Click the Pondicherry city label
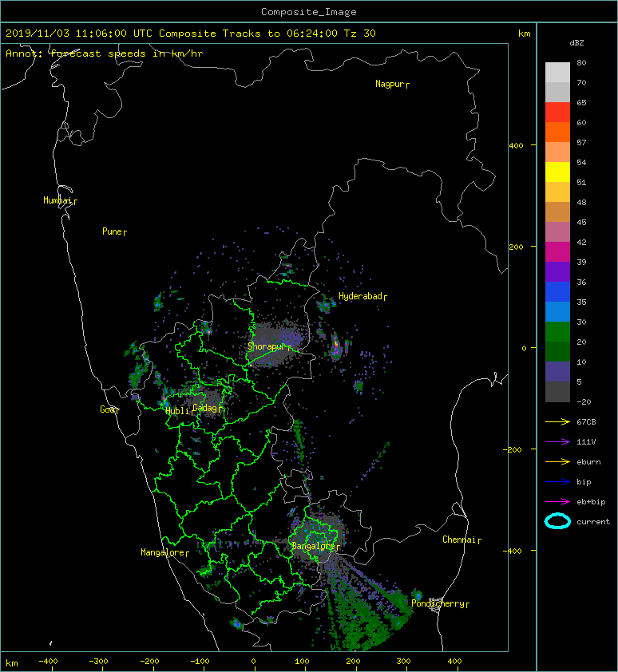The image size is (618, 672). [438, 603]
